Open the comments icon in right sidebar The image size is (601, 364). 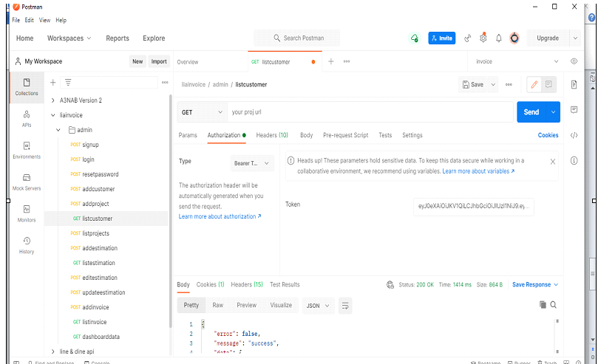pos(574,110)
